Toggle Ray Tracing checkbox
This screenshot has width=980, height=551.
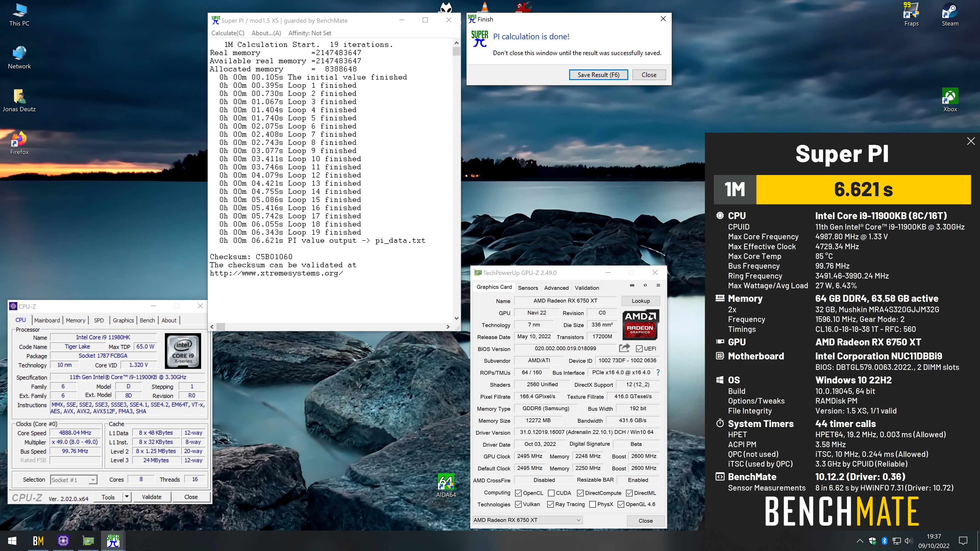coord(550,504)
